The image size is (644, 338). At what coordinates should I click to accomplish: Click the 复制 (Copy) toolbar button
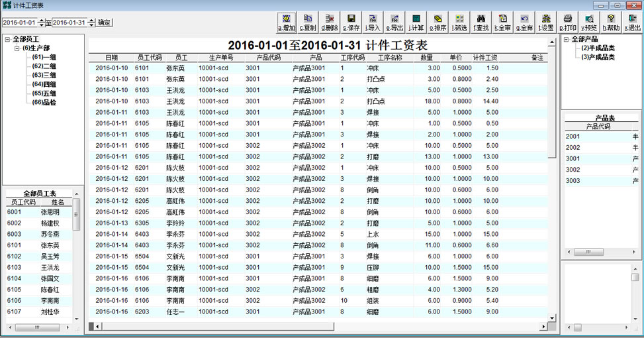coord(308,23)
